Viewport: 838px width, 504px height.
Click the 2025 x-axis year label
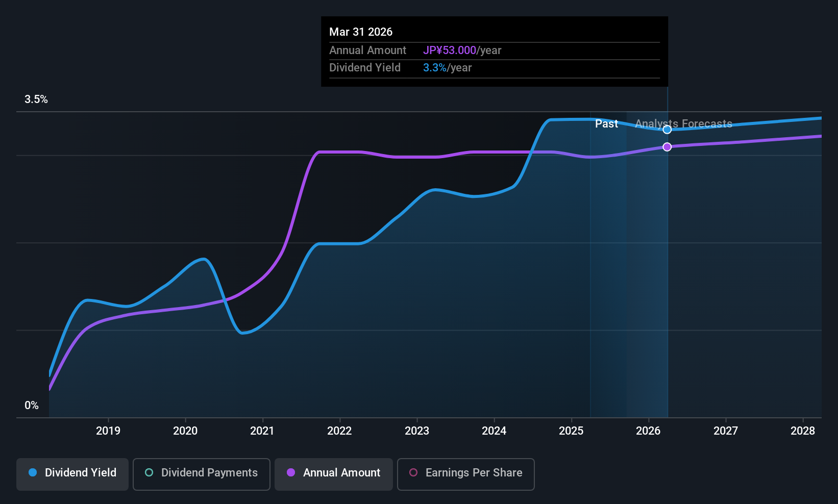click(571, 431)
